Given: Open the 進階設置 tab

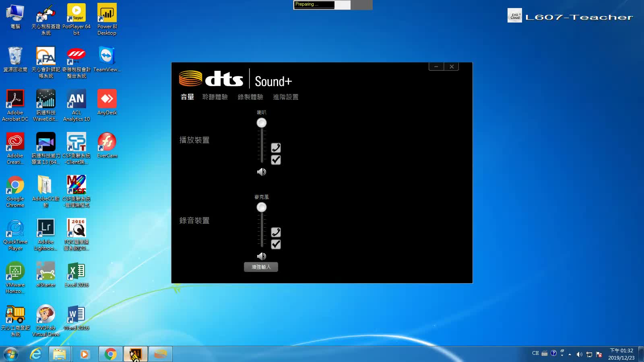Looking at the screenshot, I should coord(286,97).
